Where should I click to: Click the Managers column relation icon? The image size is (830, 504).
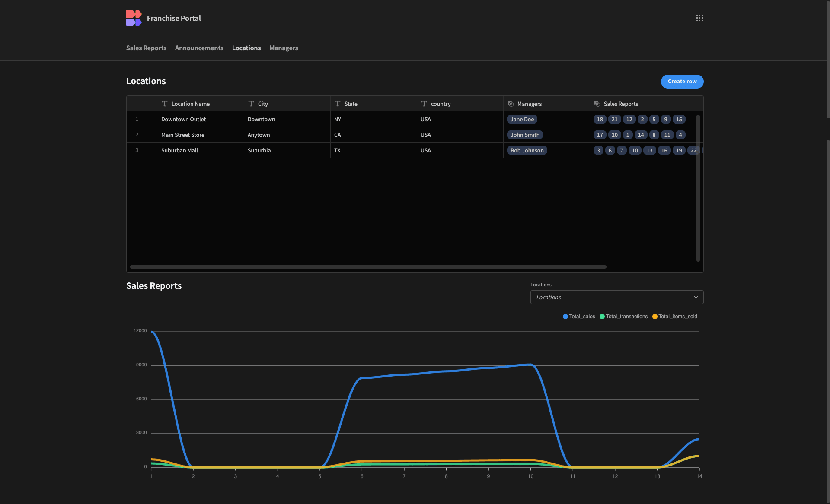(x=511, y=104)
